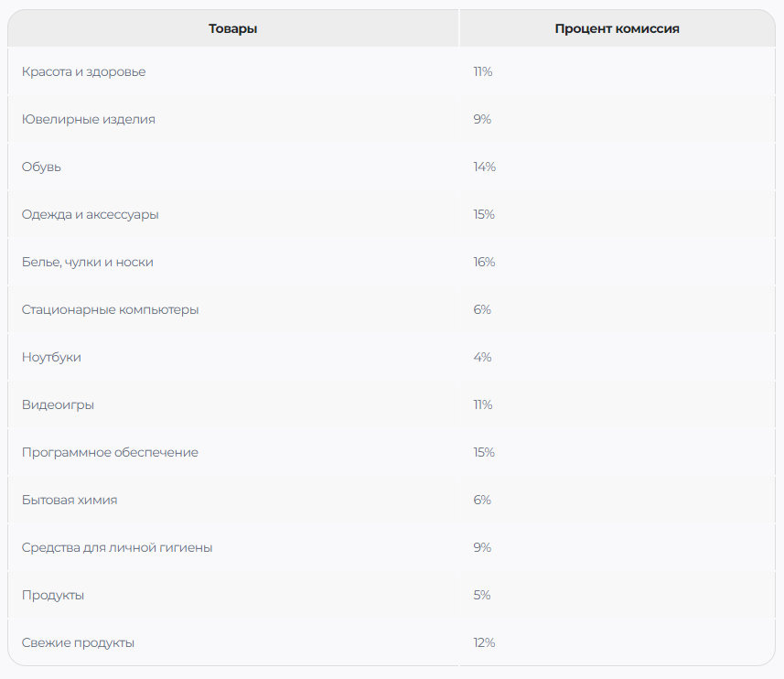
Task: Click the "Процент комиссия" column header
Action: point(617,28)
